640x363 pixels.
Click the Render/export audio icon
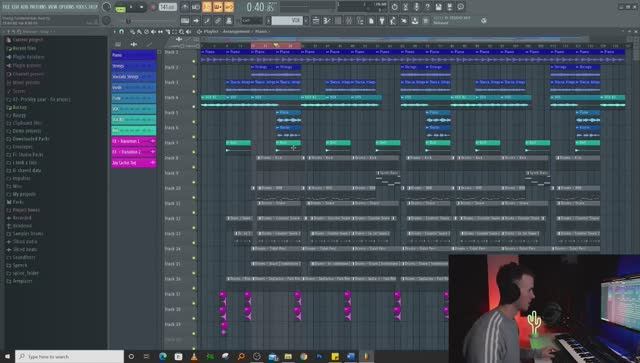[x=449, y=7]
